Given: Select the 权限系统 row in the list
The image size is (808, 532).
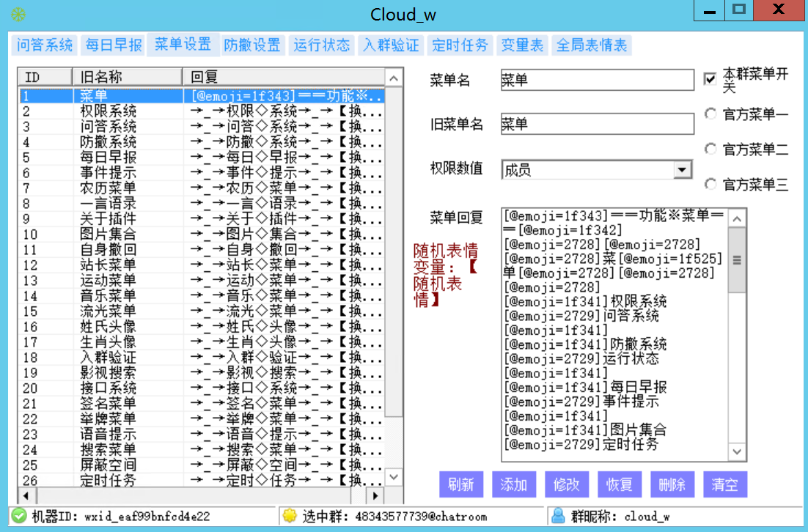Looking at the screenshot, I should pyautogui.click(x=108, y=111).
